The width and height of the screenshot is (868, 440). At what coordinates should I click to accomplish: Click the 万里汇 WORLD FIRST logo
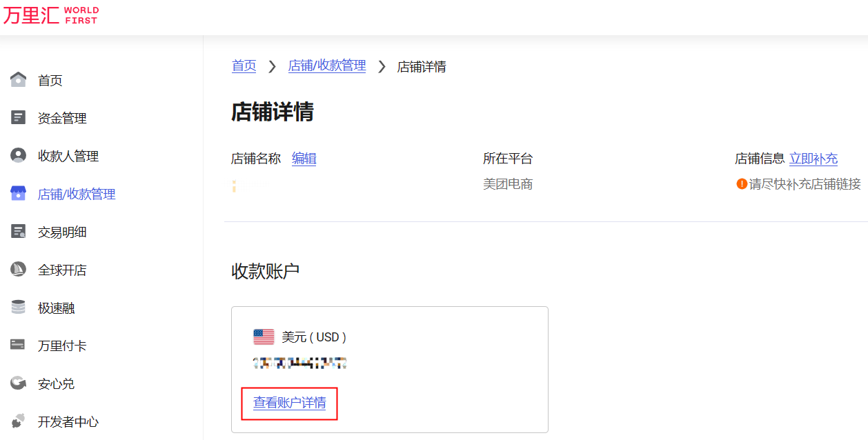(x=51, y=15)
